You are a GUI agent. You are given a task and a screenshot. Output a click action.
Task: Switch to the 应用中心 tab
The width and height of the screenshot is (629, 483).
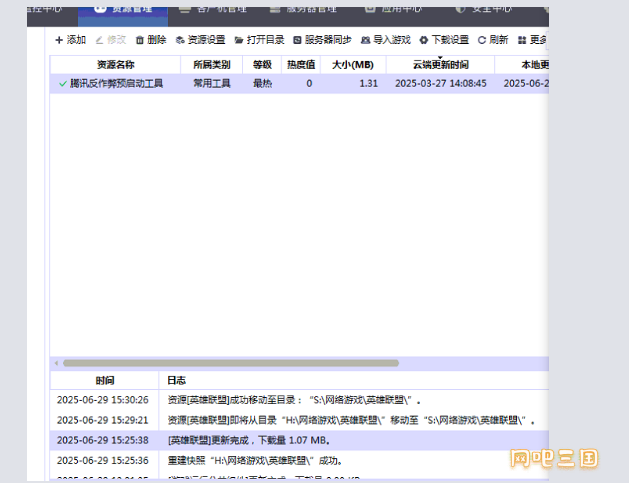point(394,10)
